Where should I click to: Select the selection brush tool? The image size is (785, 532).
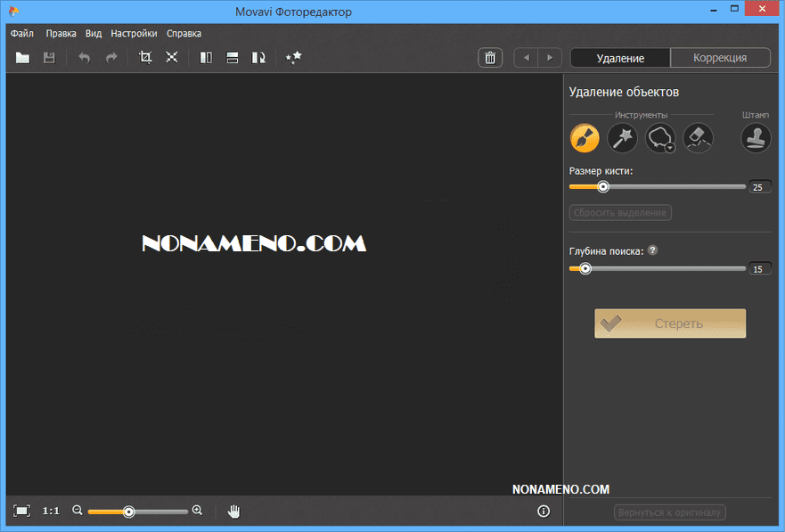tap(585, 137)
